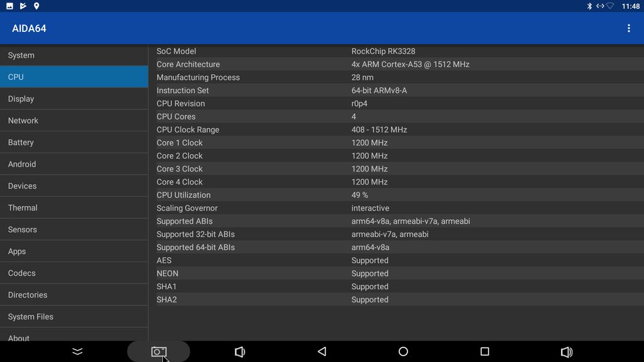Open the Network section
644x362 pixels.
pyautogui.click(x=74, y=121)
